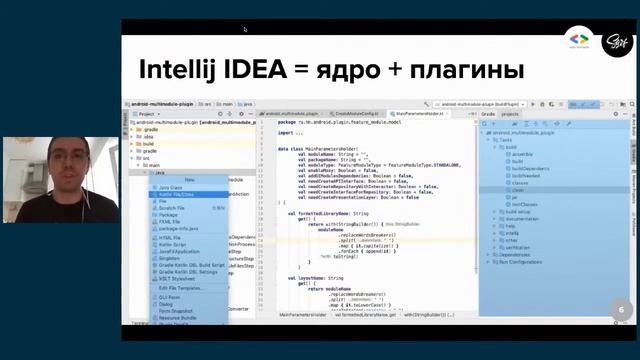Viewport: 640px width, 360px height.
Task: Open Gradle settings via the wrench icon
Action: 569,124
